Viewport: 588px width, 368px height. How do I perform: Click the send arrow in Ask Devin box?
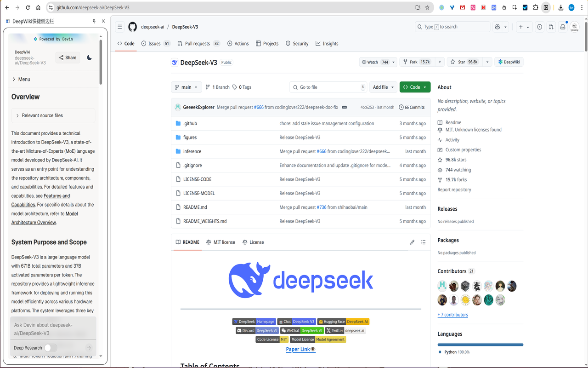coord(89,348)
